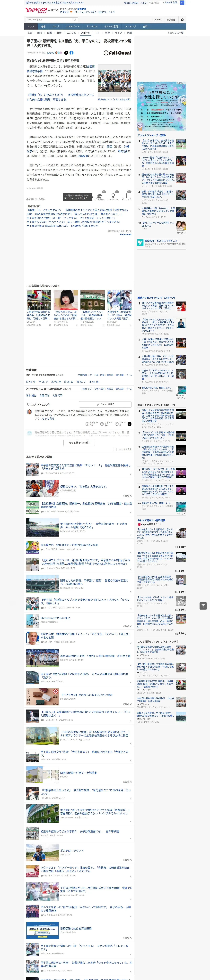Select the エンタメ category
This screenshot has width=210, height=980.
71,33
